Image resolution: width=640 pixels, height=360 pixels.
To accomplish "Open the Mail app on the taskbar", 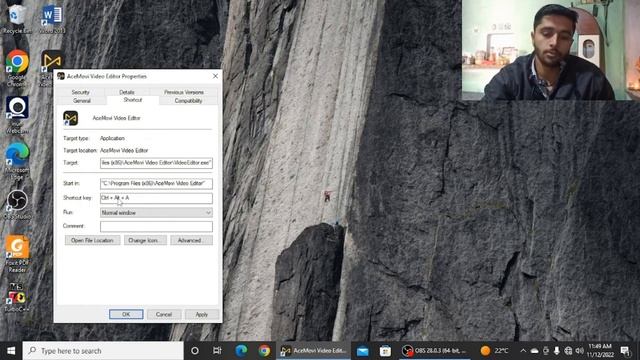I will (x=362, y=351).
